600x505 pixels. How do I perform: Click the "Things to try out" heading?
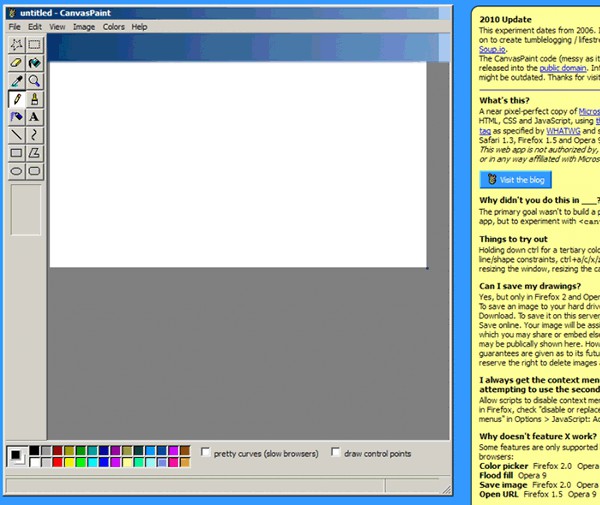point(514,239)
